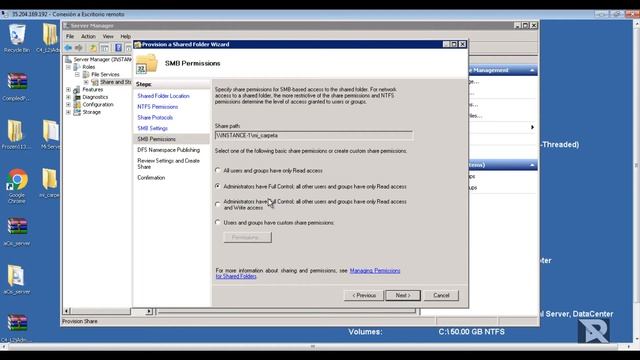Expand the Share and Storage tree node
The height and width of the screenshot is (360, 640).
click(86, 82)
